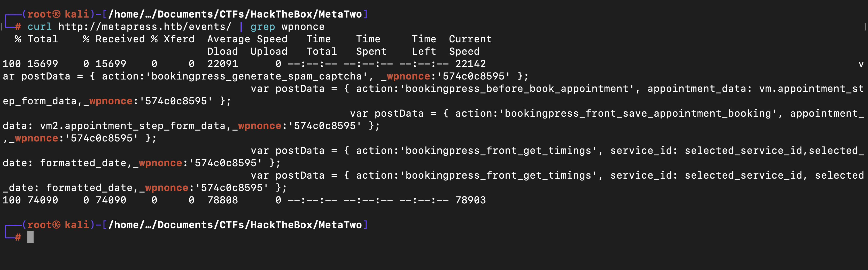Screen dimensions: 868x270
Task: Click the MetaTwo path in top prompt
Action: pyautogui.click(x=340, y=14)
